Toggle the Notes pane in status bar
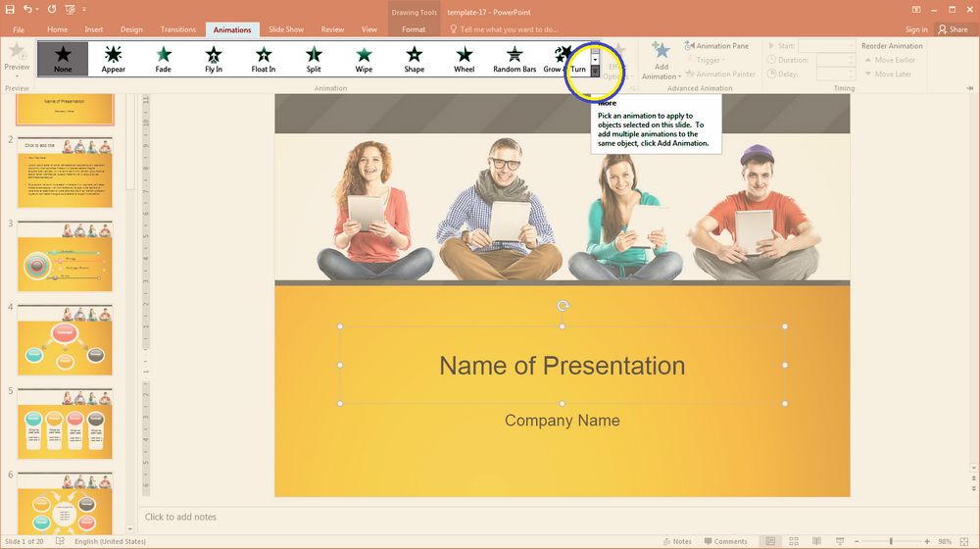Screen dimensions: 980x549 pos(677,541)
